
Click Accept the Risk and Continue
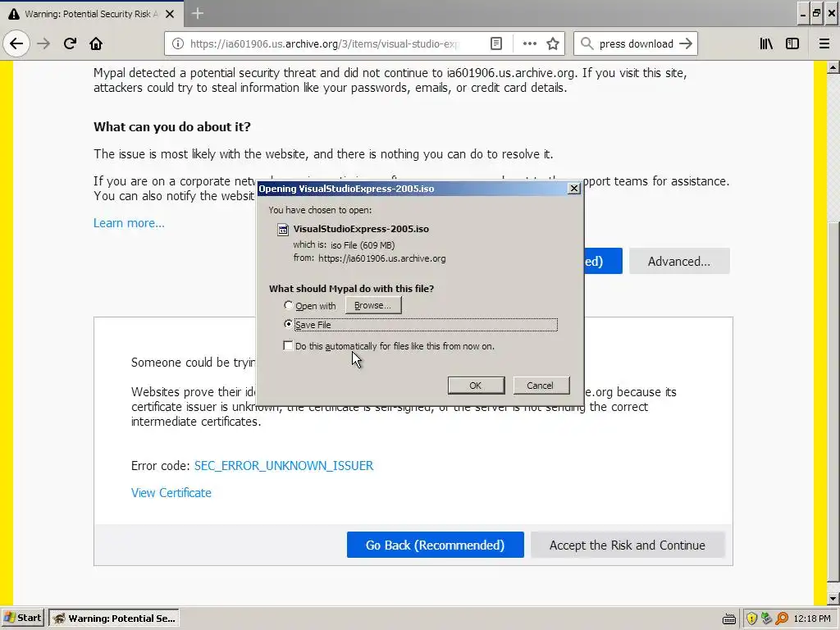tap(628, 545)
